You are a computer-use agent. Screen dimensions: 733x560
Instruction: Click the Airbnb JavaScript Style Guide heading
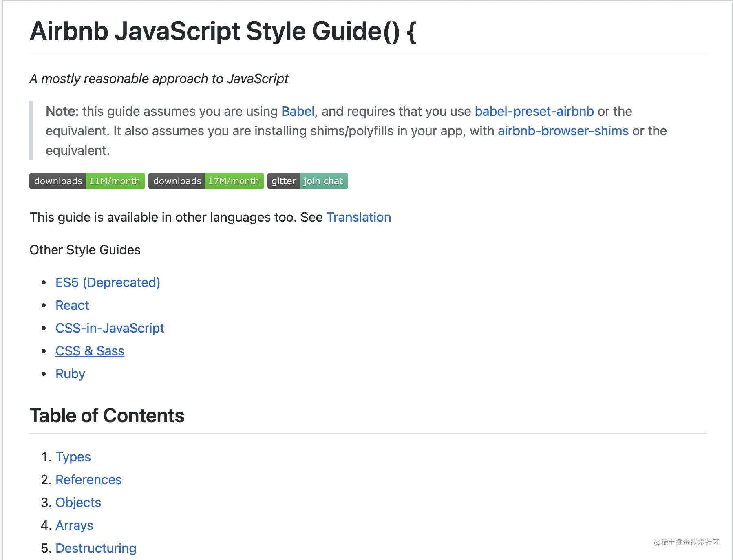pyautogui.click(x=223, y=31)
